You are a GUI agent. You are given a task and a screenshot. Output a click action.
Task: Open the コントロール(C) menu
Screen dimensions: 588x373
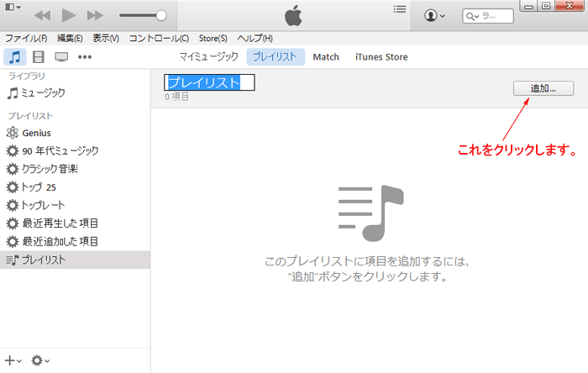pos(159,39)
